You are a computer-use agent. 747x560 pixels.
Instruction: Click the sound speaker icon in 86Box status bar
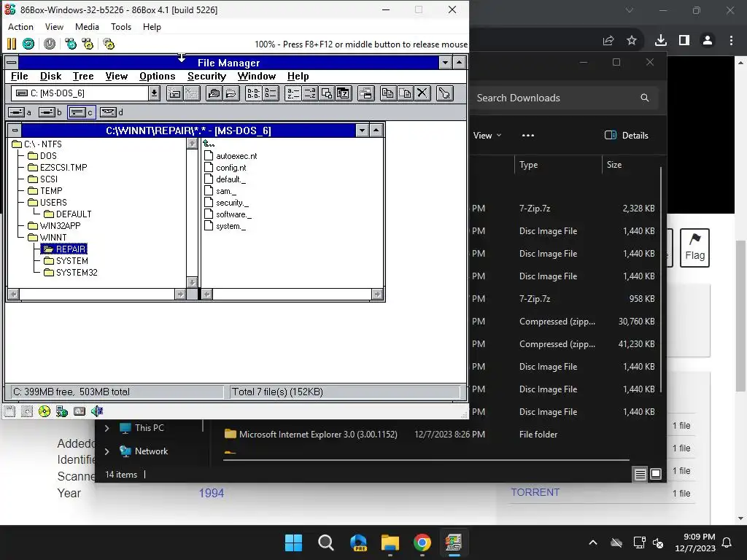[97, 411]
